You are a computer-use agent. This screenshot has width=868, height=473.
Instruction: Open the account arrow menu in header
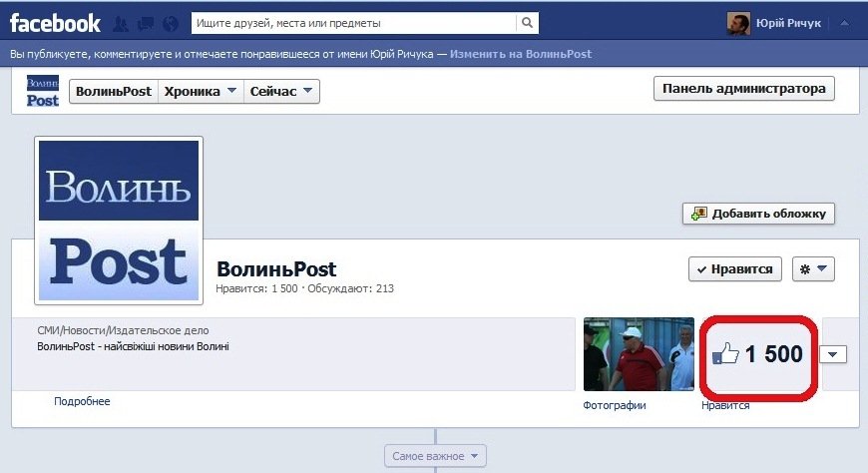coord(845,23)
